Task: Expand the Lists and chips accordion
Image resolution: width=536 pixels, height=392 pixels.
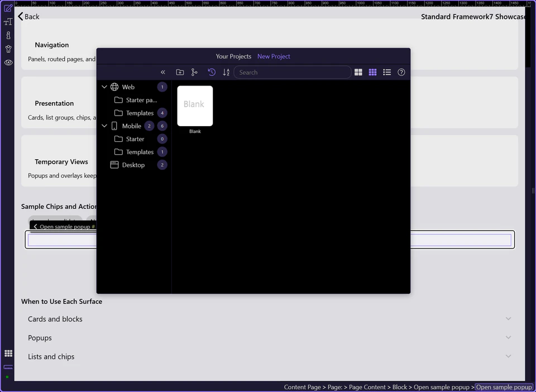Action: (x=270, y=356)
